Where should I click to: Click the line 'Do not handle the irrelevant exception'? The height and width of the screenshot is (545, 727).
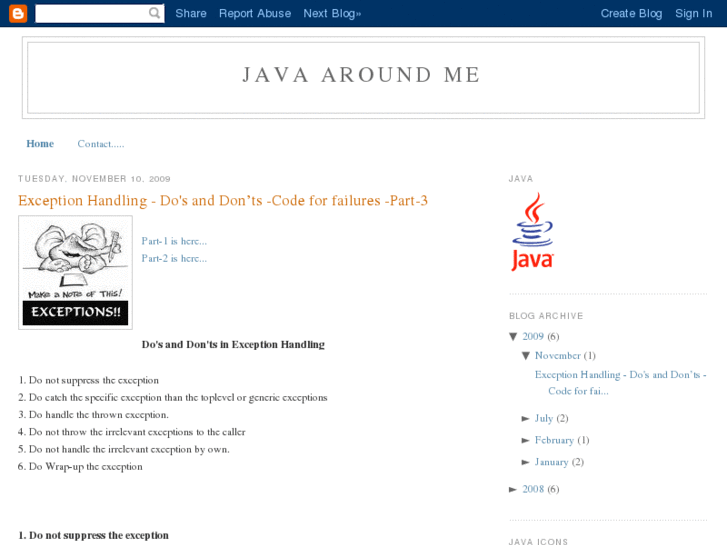tap(124, 449)
